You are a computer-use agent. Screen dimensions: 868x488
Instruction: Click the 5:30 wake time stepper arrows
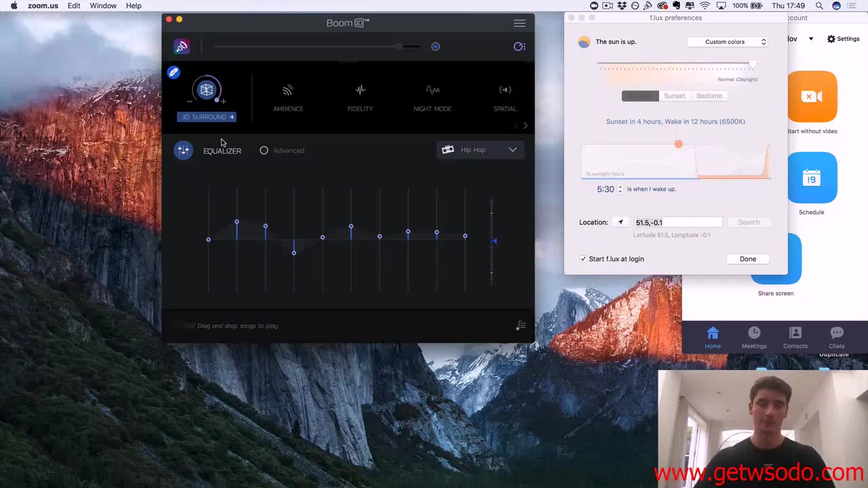pos(620,189)
